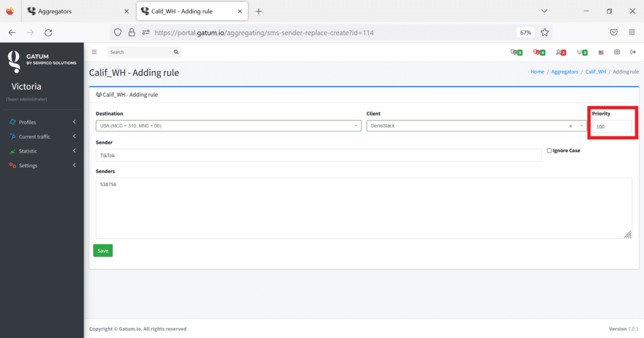Click the Sender text field containing TikTok
This screenshot has height=338, width=644.
click(319, 155)
